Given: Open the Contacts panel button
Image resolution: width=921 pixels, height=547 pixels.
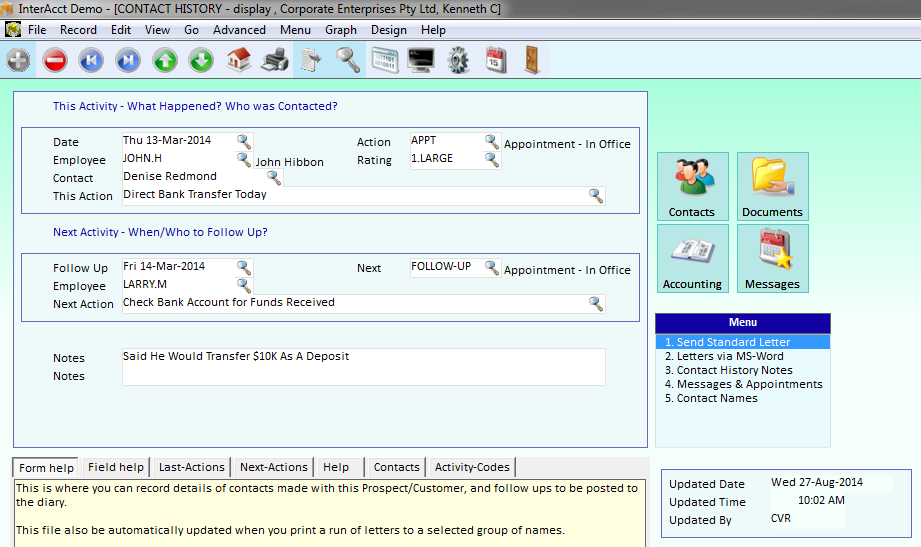Looking at the screenshot, I should tap(693, 186).
